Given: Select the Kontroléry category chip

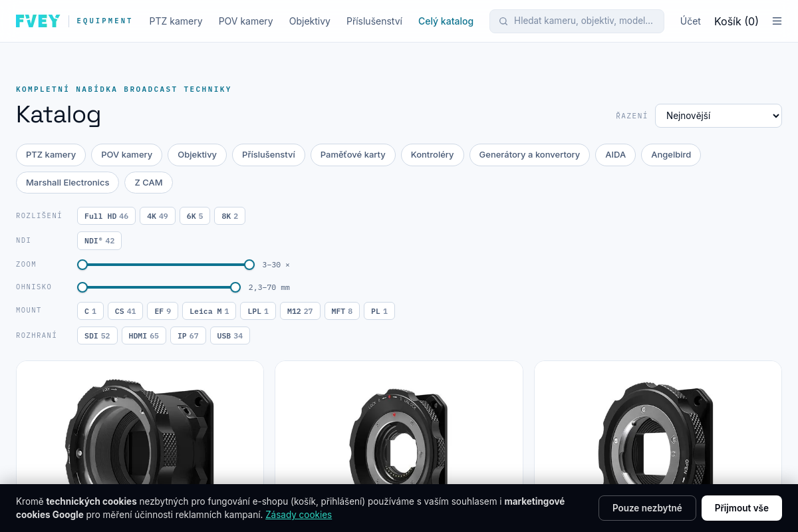Looking at the screenshot, I should pos(432,155).
